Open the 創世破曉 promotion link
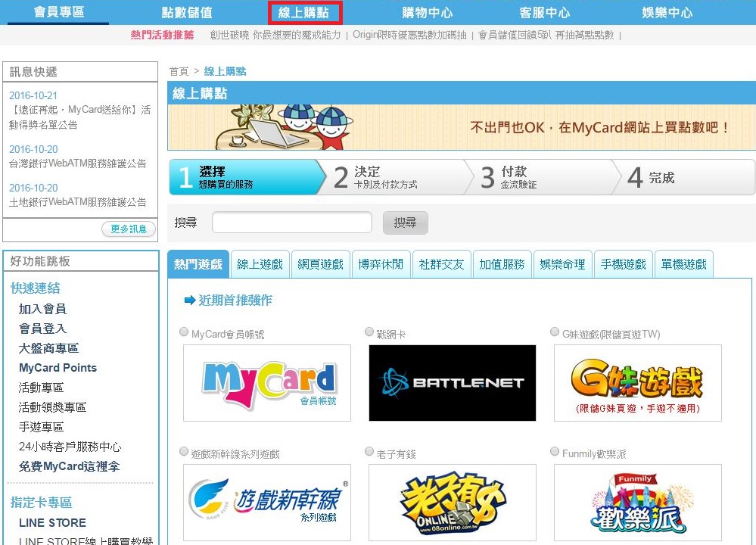This screenshot has height=545, width=756. pos(275,35)
